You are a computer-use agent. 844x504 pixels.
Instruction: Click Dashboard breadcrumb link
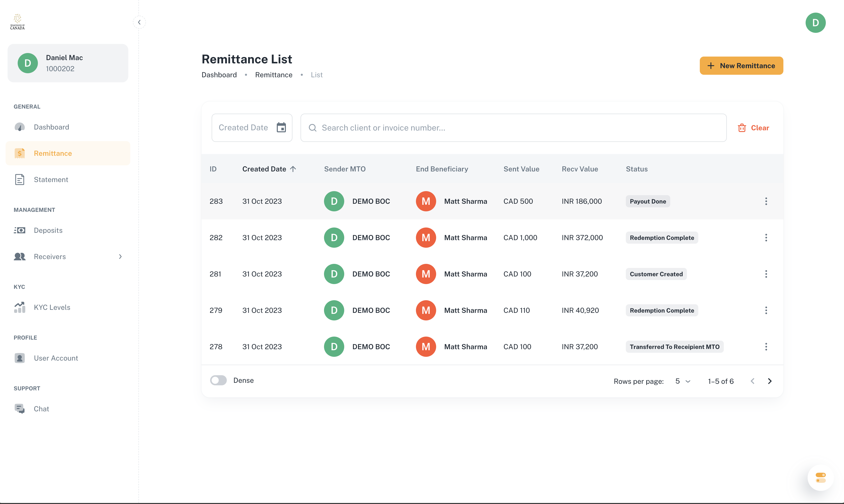point(219,75)
